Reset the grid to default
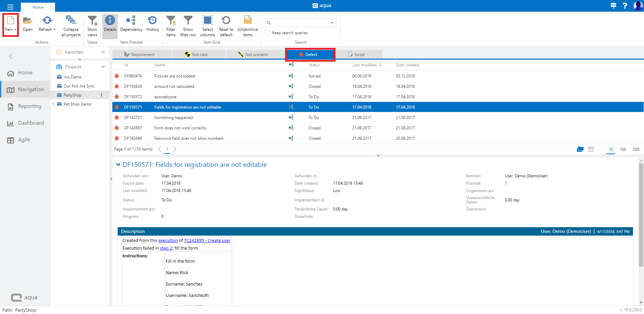This screenshot has width=644, height=314. pos(226,21)
